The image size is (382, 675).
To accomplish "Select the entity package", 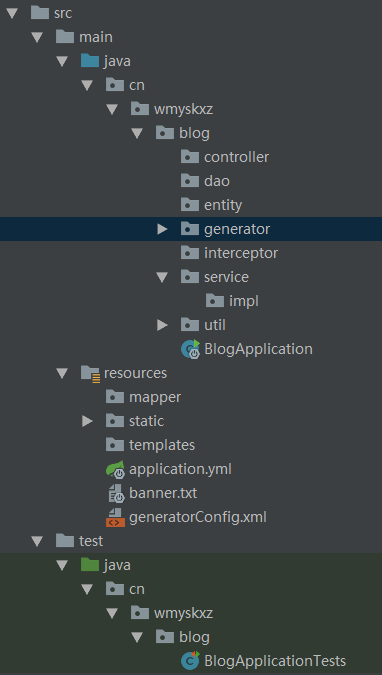I will click(211, 205).
